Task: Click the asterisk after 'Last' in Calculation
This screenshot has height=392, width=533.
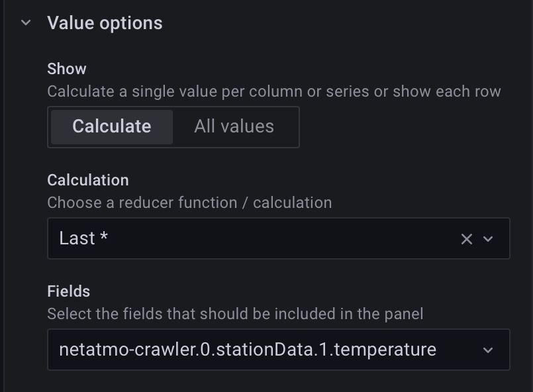Action: coord(104,237)
